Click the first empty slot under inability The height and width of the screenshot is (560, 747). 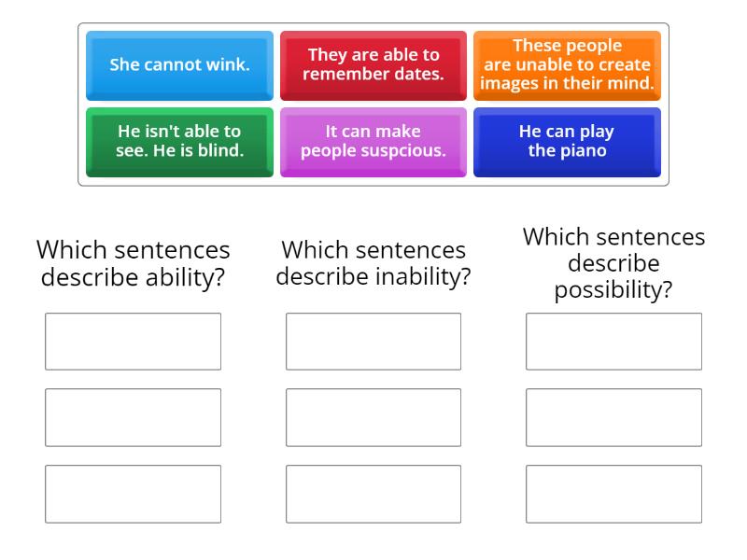click(373, 341)
